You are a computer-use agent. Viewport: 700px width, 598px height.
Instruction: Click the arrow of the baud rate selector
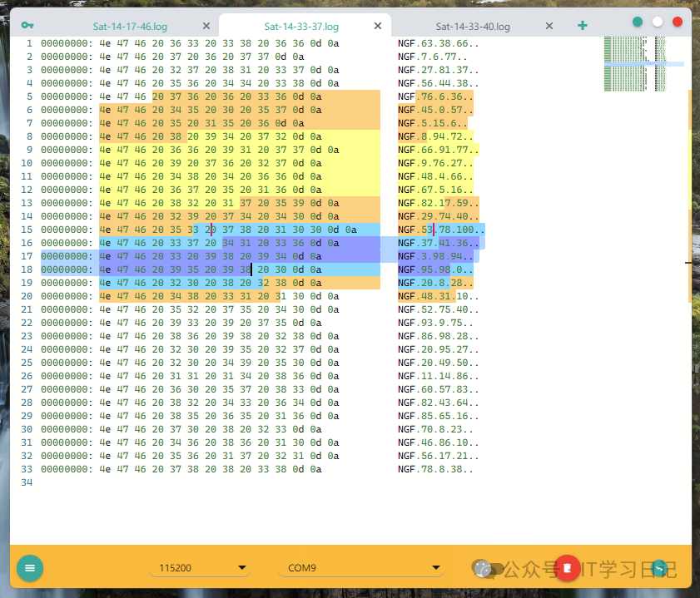243,568
